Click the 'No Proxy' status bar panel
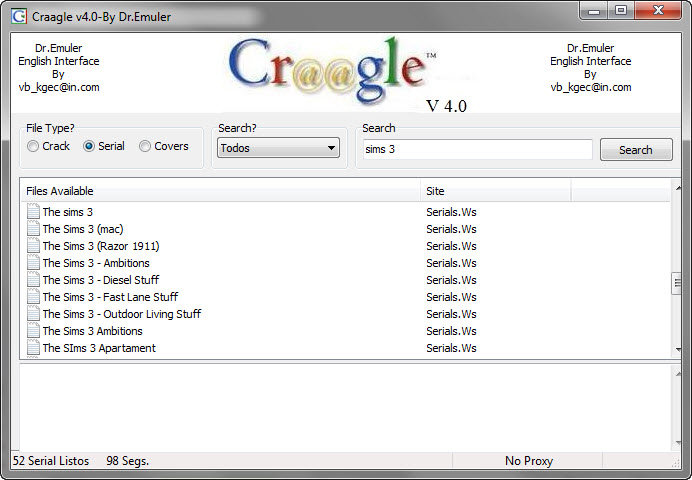Viewport: 692px width, 480px height. (528, 461)
